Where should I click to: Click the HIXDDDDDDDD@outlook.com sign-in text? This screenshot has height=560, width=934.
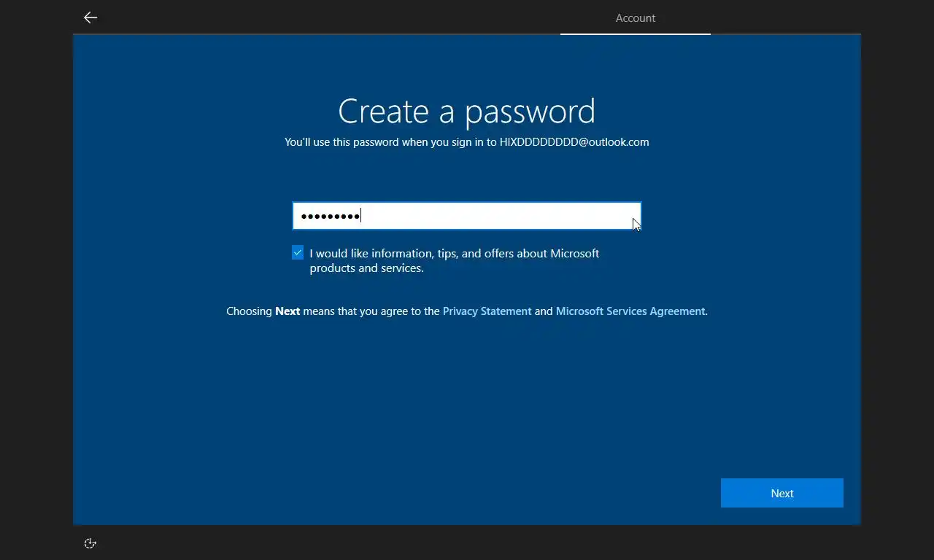tap(574, 142)
